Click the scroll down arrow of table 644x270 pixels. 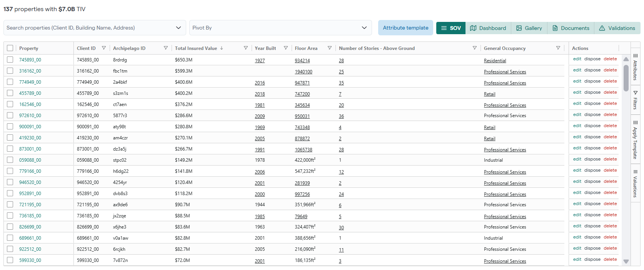(x=626, y=262)
